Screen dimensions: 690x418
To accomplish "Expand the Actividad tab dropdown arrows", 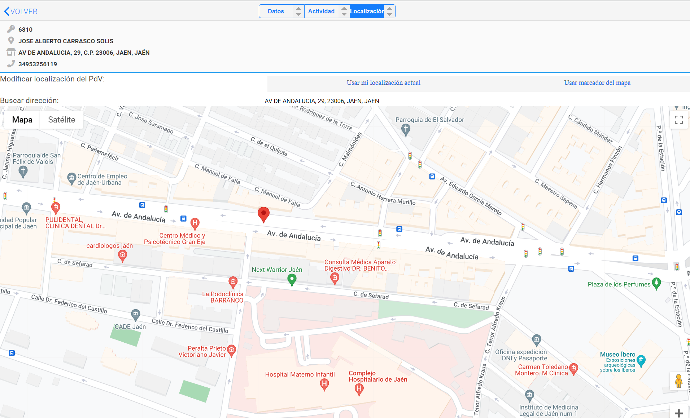I will [x=344, y=11].
